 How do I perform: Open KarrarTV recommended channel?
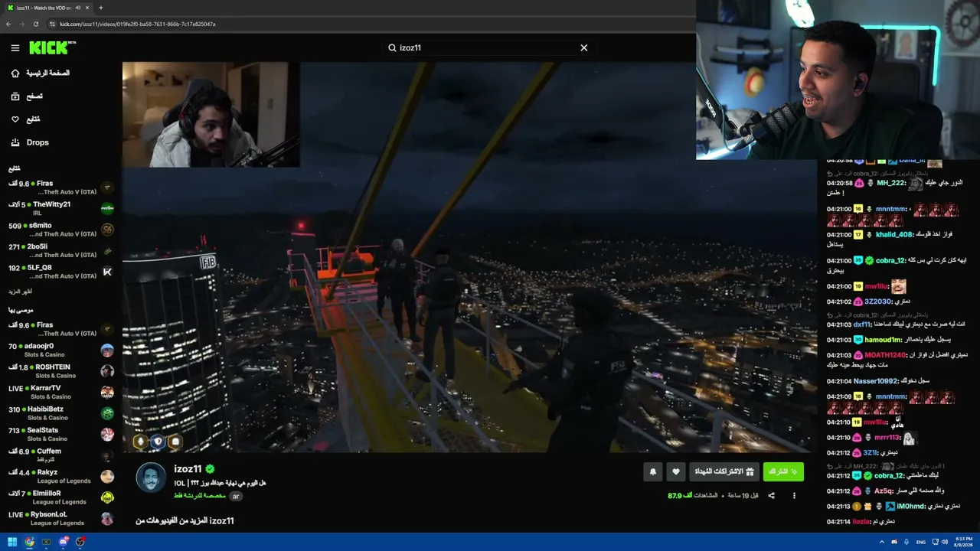61,392
